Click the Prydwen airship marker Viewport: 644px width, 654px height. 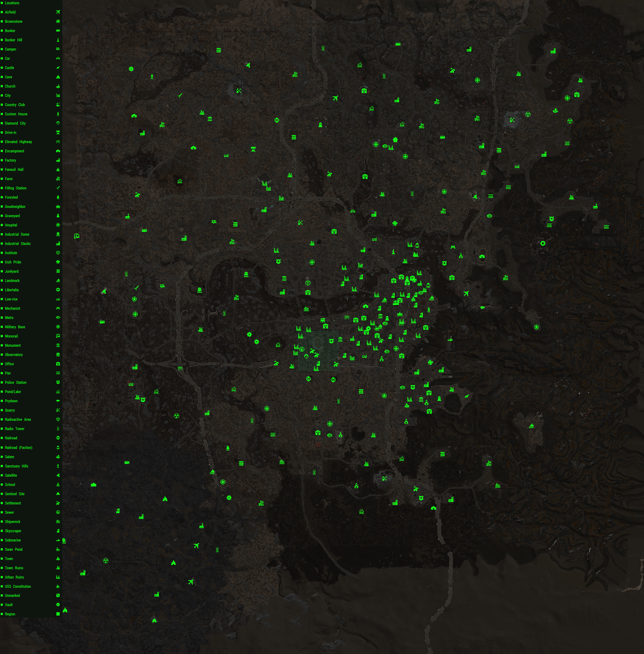(482, 307)
